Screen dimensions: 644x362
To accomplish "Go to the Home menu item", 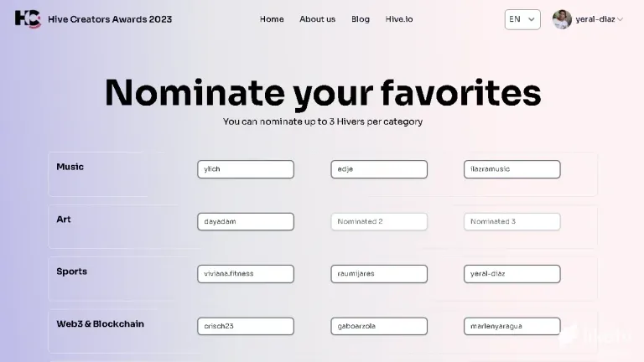I will click(272, 19).
